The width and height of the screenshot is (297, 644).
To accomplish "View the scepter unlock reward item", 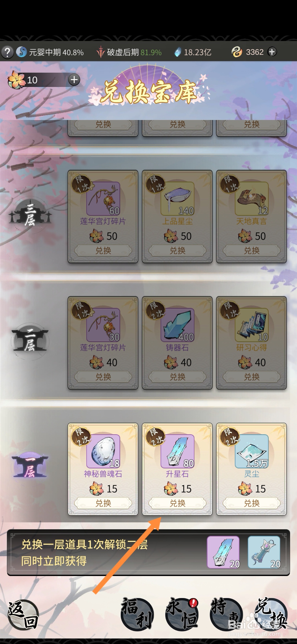I will pos(264,552).
